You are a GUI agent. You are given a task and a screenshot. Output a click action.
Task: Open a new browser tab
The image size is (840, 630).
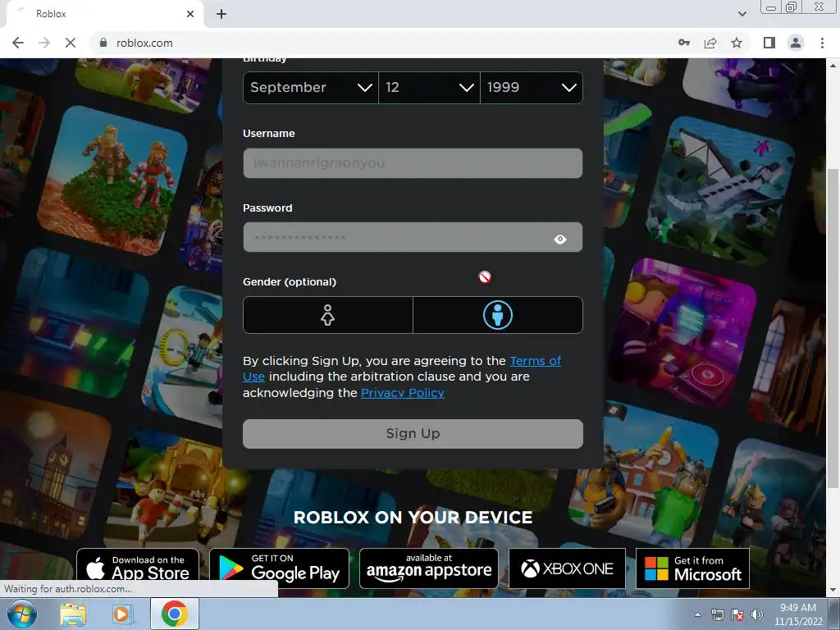pos(221,15)
